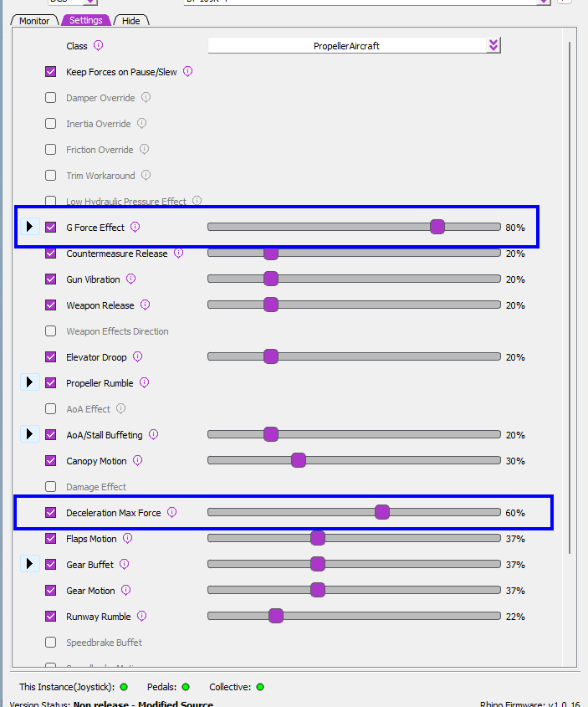Click info icon next to Runway Rumble

(x=141, y=617)
